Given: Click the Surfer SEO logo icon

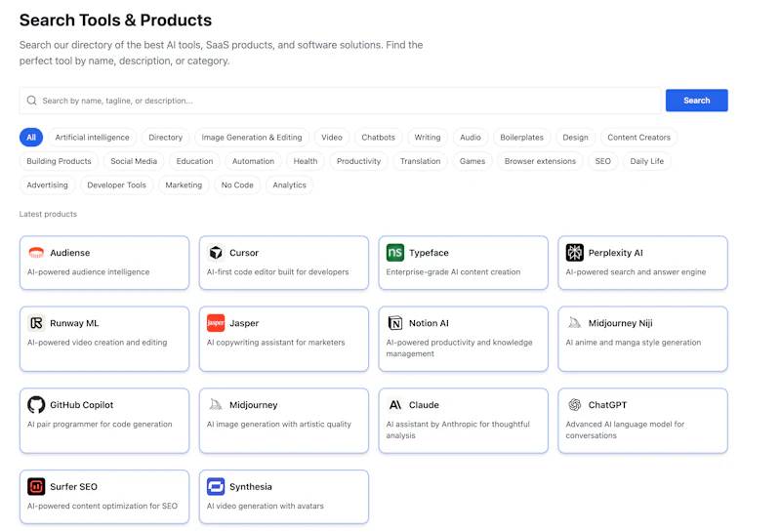Looking at the screenshot, I should (x=36, y=486).
